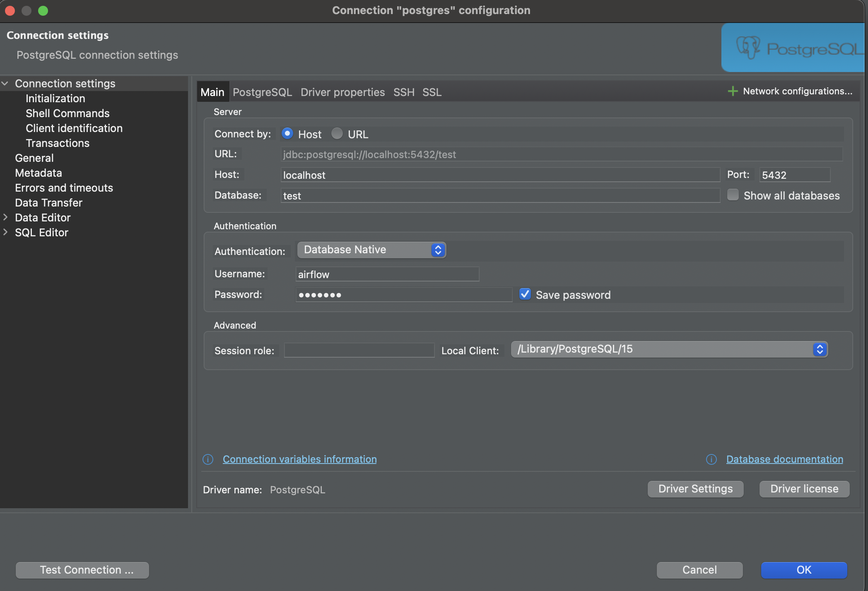Enable Show all databases checkbox
Image resolution: width=868 pixels, height=591 pixels.
(x=733, y=195)
